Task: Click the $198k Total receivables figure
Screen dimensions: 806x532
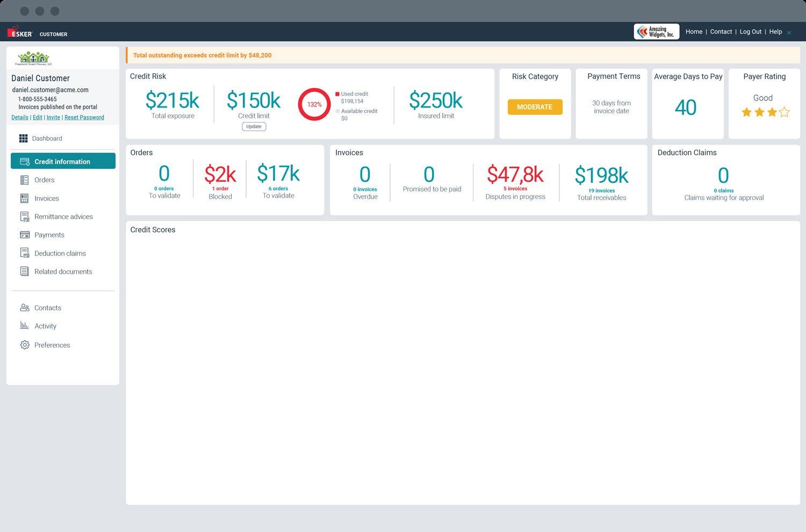Action: (601, 176)
